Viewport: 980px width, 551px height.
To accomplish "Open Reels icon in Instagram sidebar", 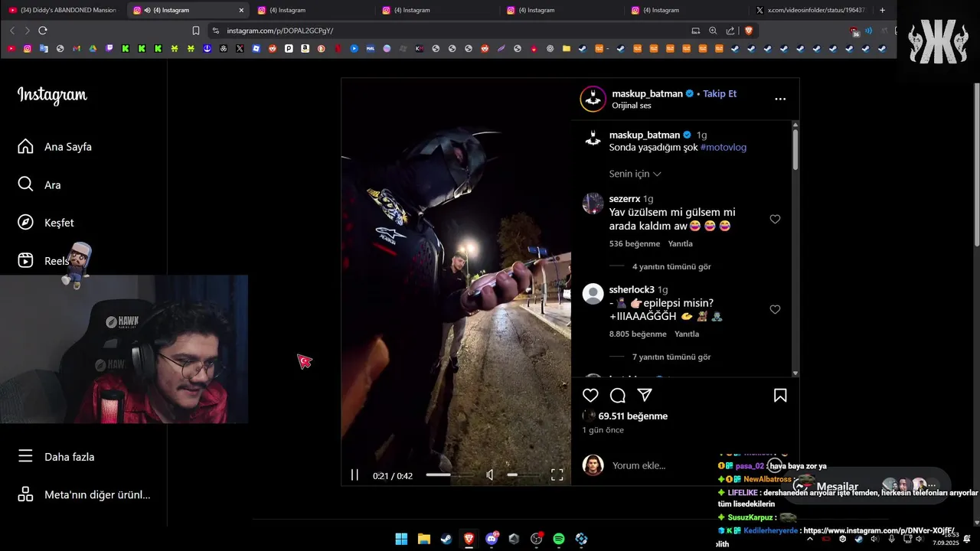I will click(25, 260).
